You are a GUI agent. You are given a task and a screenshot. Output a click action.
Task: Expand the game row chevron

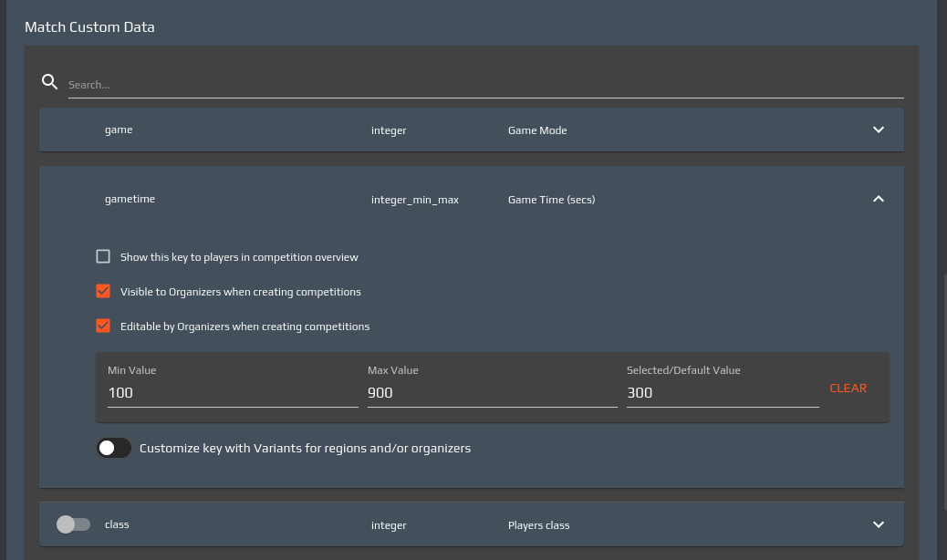click(878, 130)
